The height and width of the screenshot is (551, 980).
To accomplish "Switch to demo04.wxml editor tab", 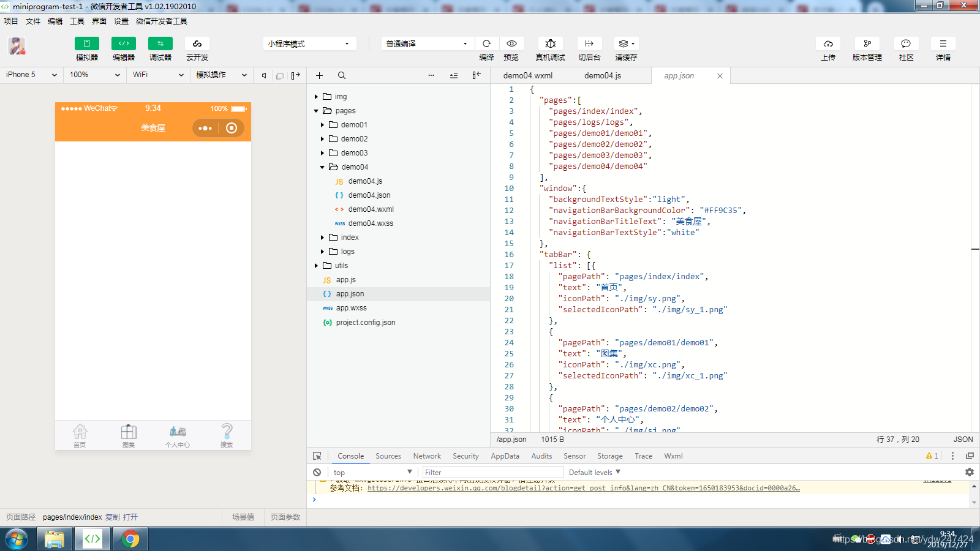I will (528, 75).
